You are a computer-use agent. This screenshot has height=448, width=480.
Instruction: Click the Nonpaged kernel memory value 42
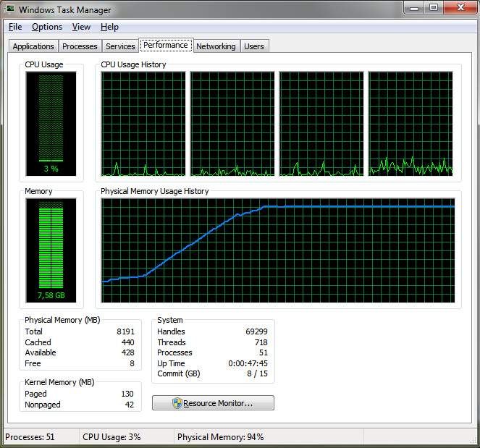tap(130, 405)
